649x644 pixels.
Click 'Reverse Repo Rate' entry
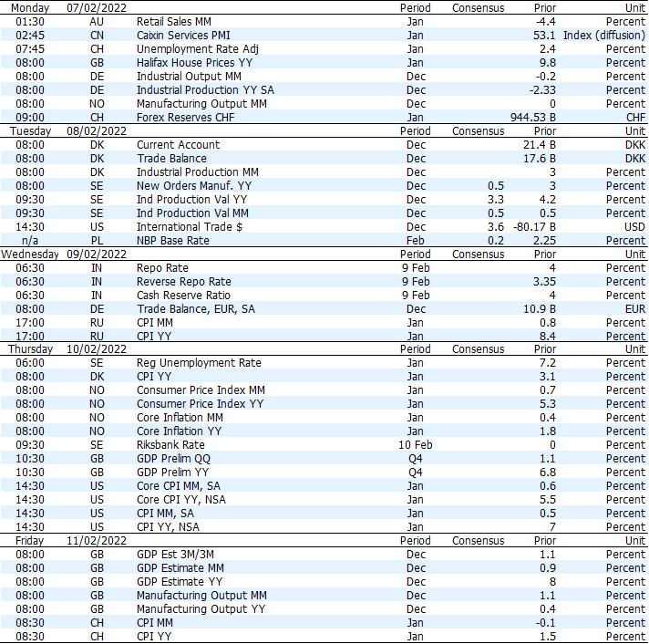(184, 281)
